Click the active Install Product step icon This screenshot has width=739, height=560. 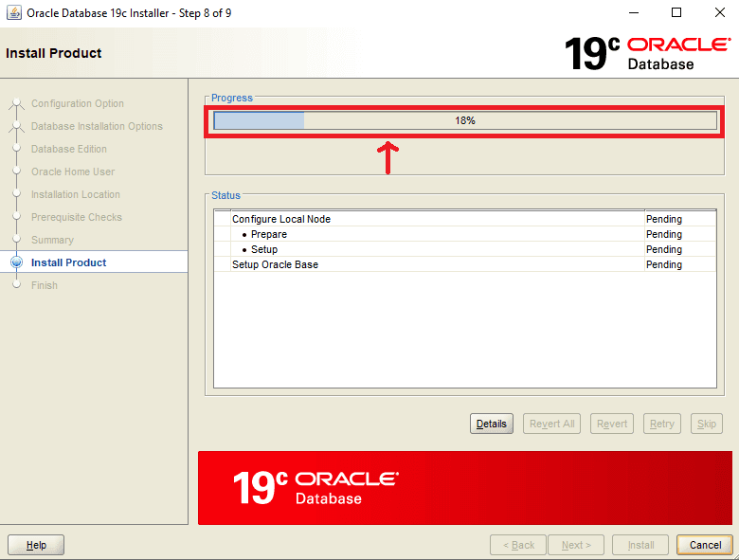[x=16, y=262]
